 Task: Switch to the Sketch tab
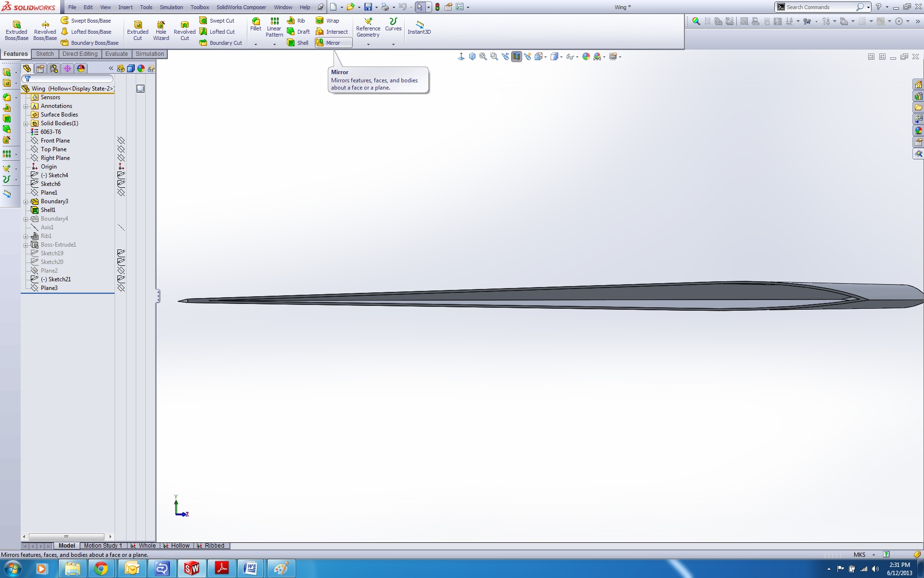tap(45, 54)
